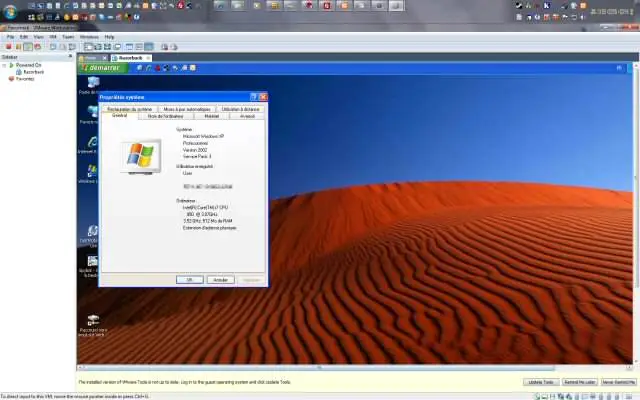
Task: Close the Sidebar panel with its X
Action: point(70,56)
